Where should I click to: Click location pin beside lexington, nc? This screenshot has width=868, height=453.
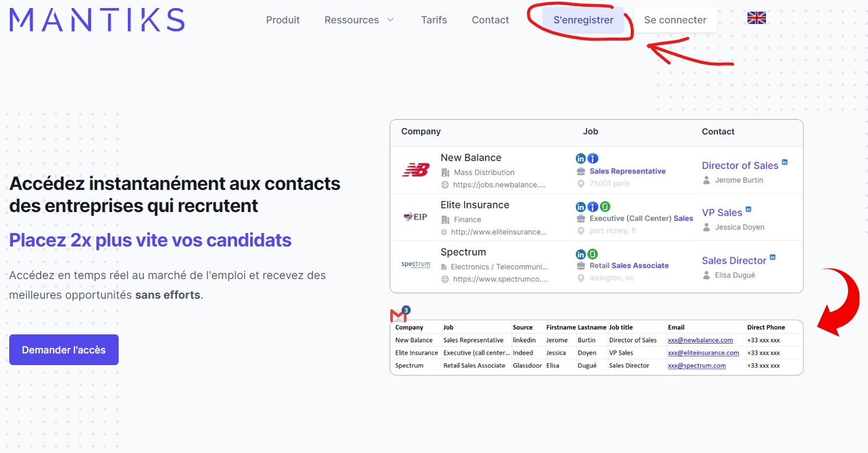pyautogui.click(x=581, y=278)
